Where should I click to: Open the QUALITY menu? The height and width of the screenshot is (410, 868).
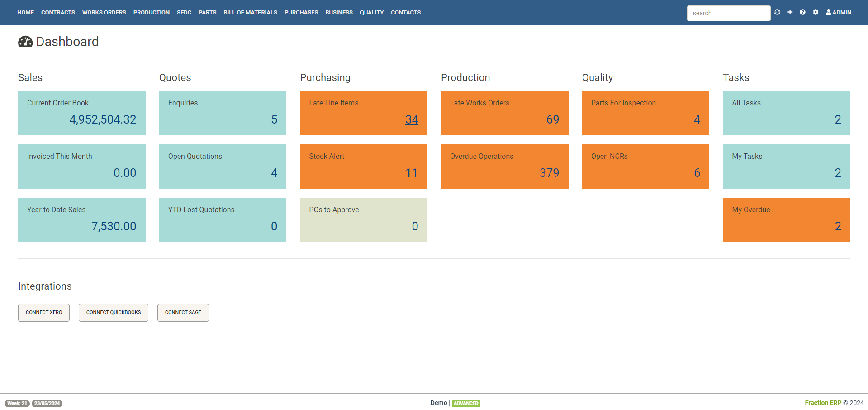(x=371, y=12)
